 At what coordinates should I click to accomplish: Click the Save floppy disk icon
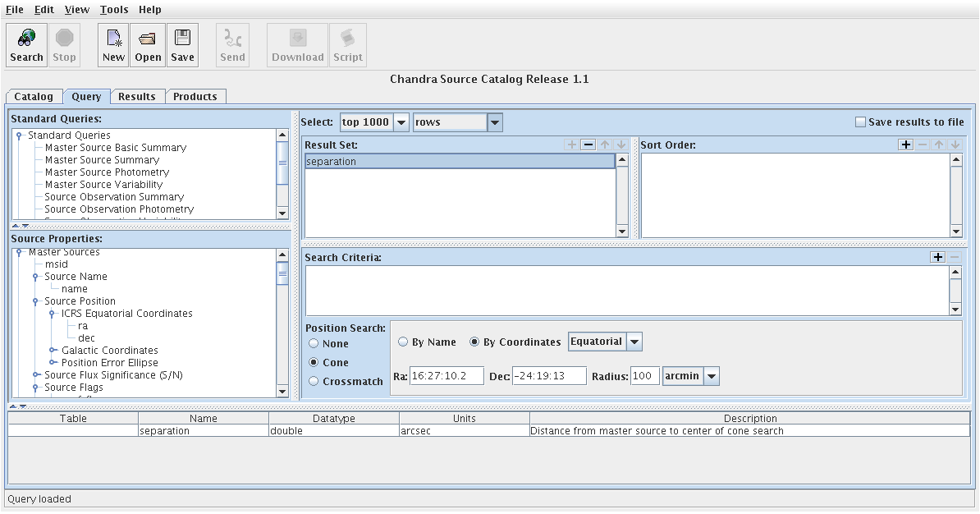click(182, 44)
